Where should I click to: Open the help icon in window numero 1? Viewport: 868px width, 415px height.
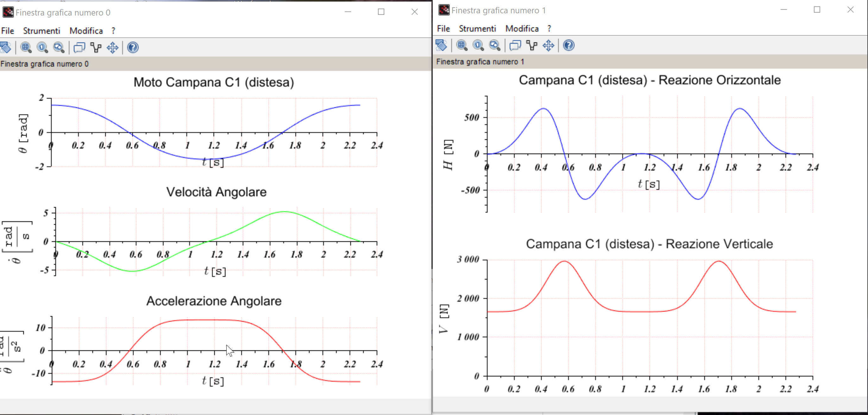click(569, 46)
